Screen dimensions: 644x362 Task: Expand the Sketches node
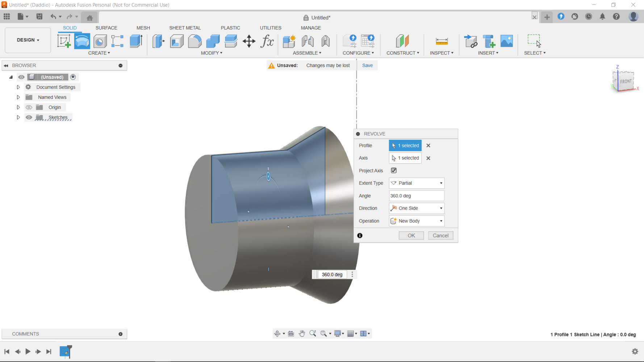click(18, 118)
